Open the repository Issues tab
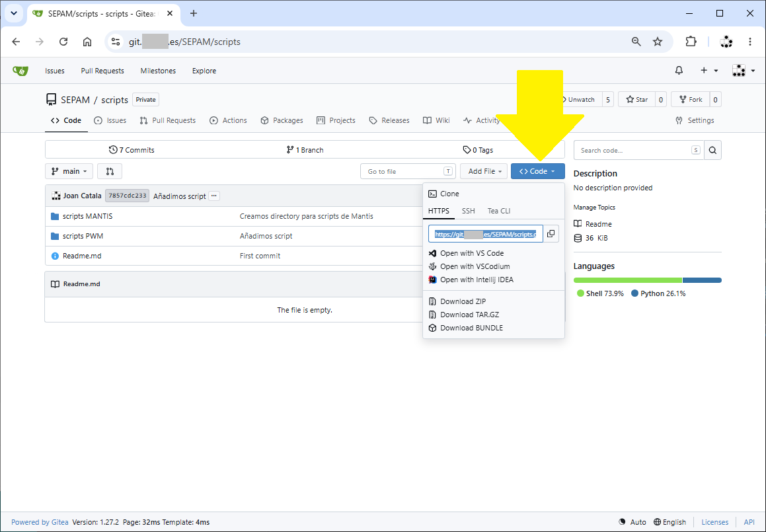This screenshot has height=532, width=766. (110, 121)
